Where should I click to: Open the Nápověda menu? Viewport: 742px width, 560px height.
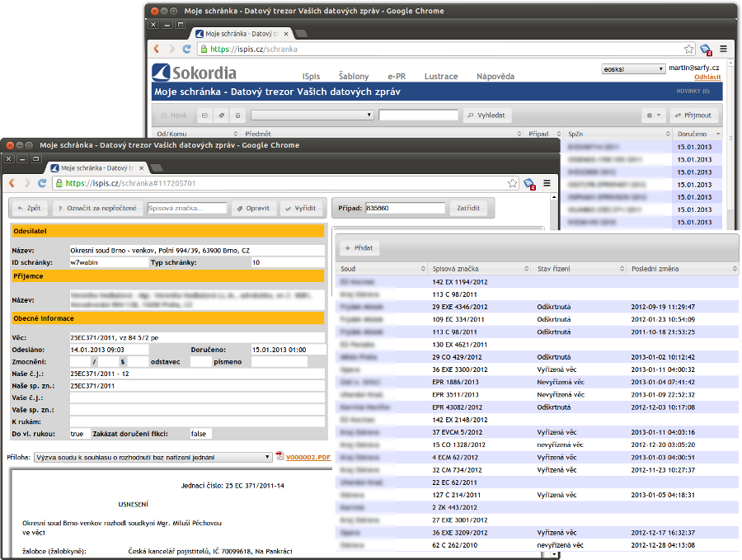495,77
